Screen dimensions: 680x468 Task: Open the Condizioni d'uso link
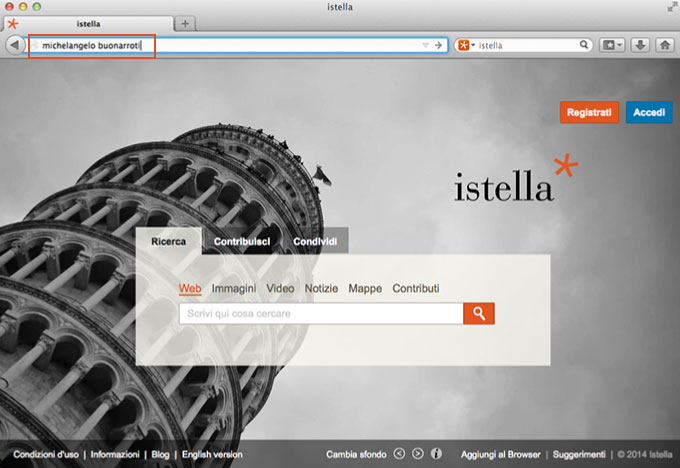pyautogui.click(x=46, y=454)
